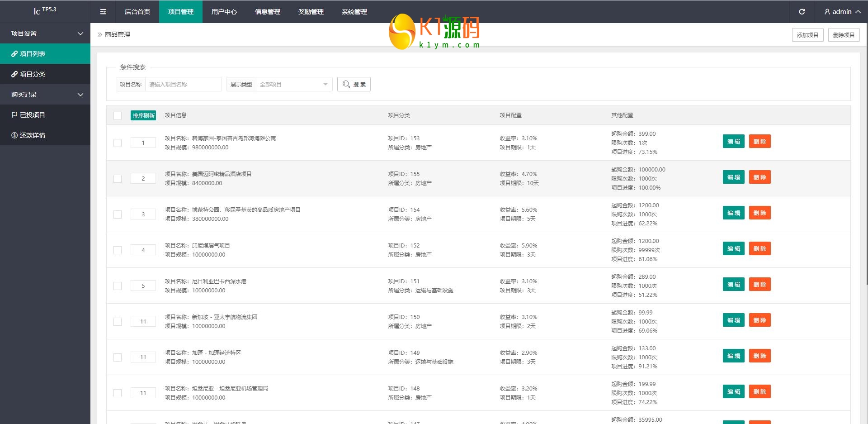868x424 pixels.
Task: Click the magnifier 搜索 search button
Action: click(354, 84)
